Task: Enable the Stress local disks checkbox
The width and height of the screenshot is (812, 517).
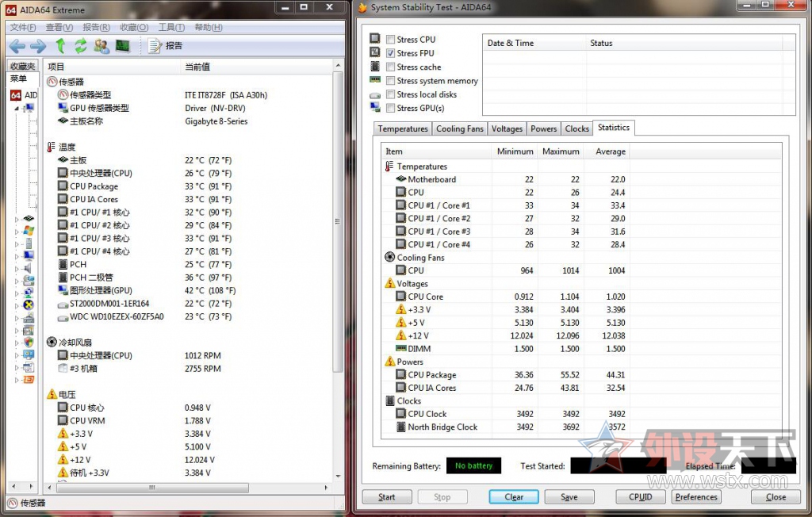Action: pos(390,94)
